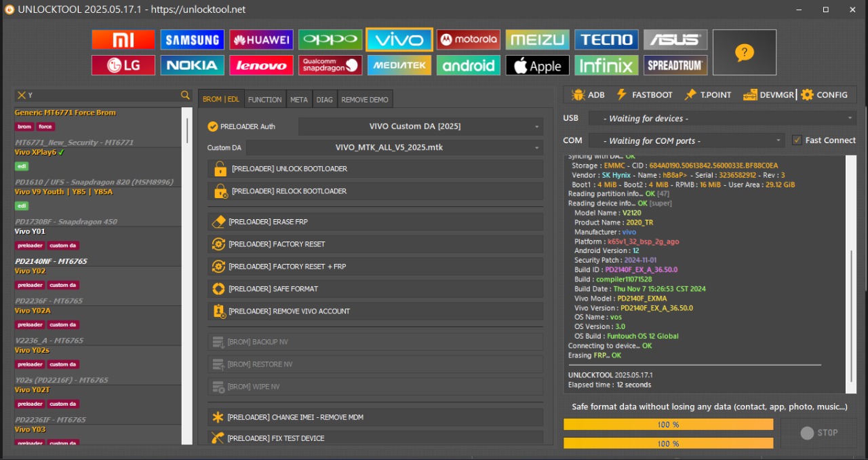Open the CONFIG settings

point(825,95)
